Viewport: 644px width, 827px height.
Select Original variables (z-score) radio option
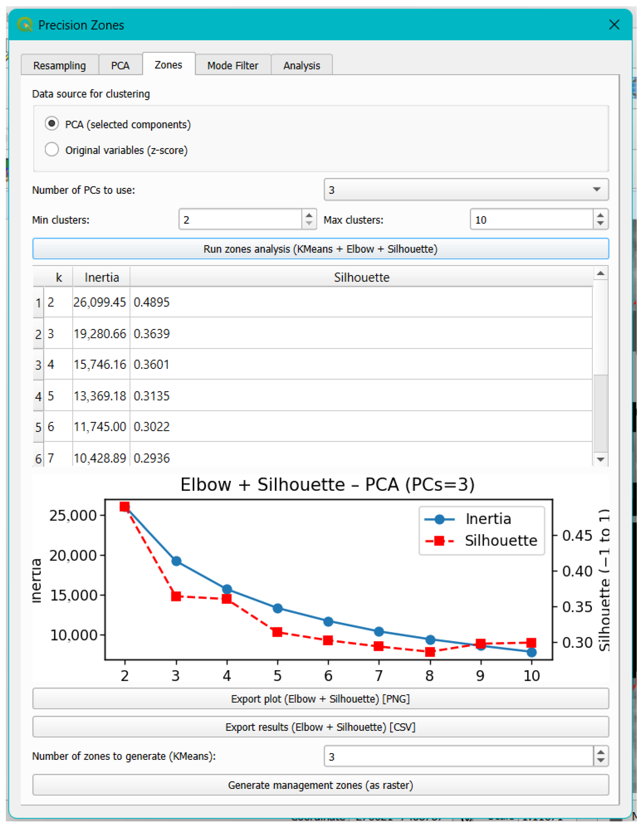pos(52,150)
